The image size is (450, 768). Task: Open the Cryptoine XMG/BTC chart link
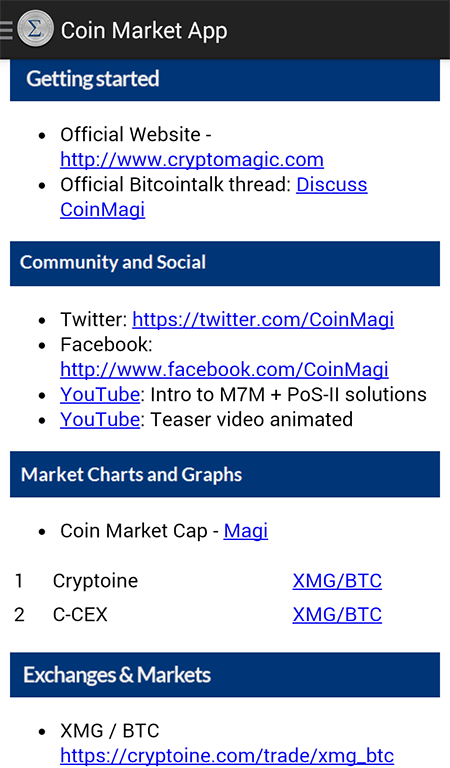pos(337,581)
